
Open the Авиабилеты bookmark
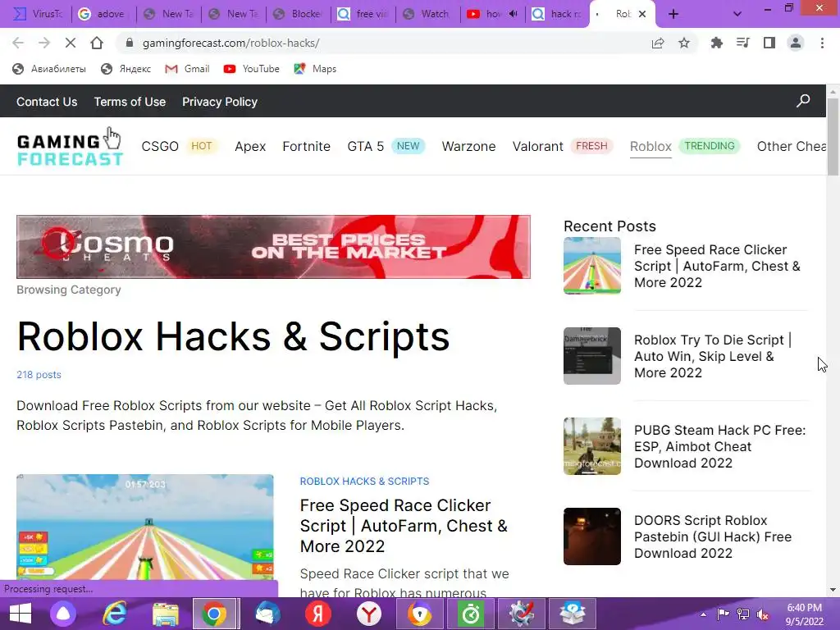pyautogui.click(x=49, y=69)
